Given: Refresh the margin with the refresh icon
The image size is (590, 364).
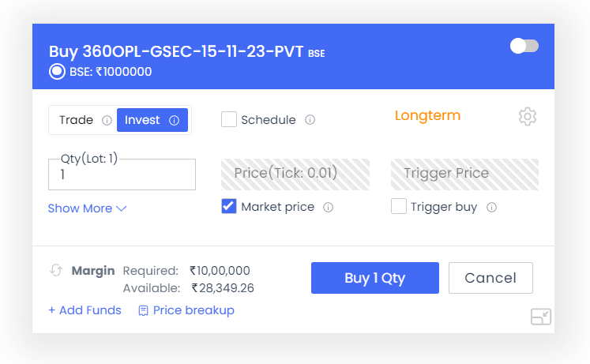Looking at the screenshot, I should (x=56, y=270).
